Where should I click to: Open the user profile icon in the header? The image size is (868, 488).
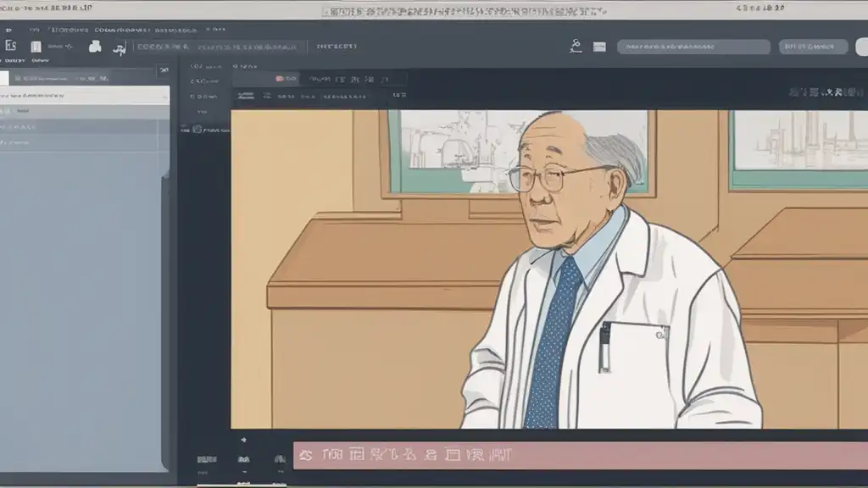[x=576, y=46]
